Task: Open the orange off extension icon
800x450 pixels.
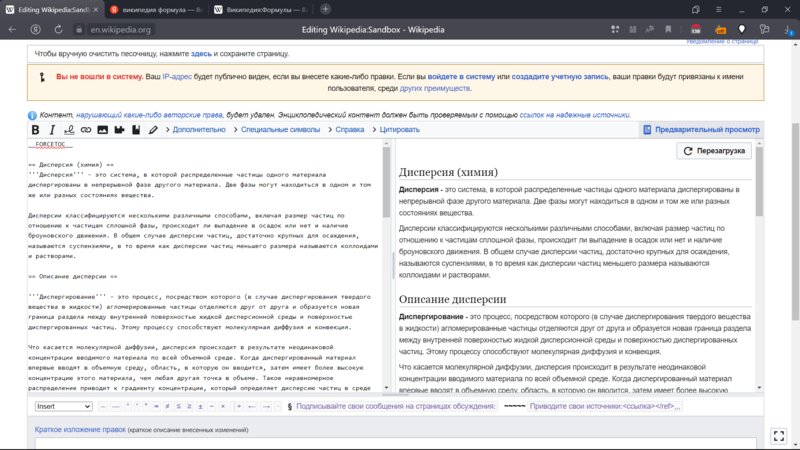Action: [720, 30]
